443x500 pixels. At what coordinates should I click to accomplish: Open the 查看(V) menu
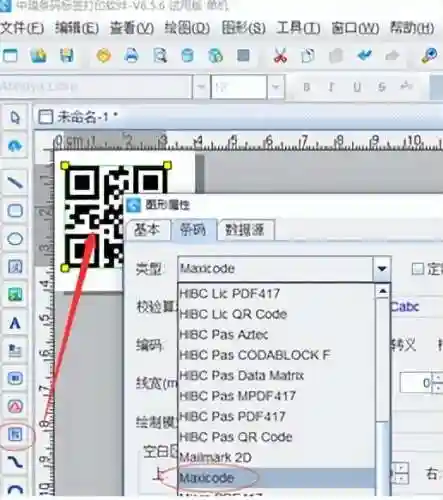(x=132, y=28)
